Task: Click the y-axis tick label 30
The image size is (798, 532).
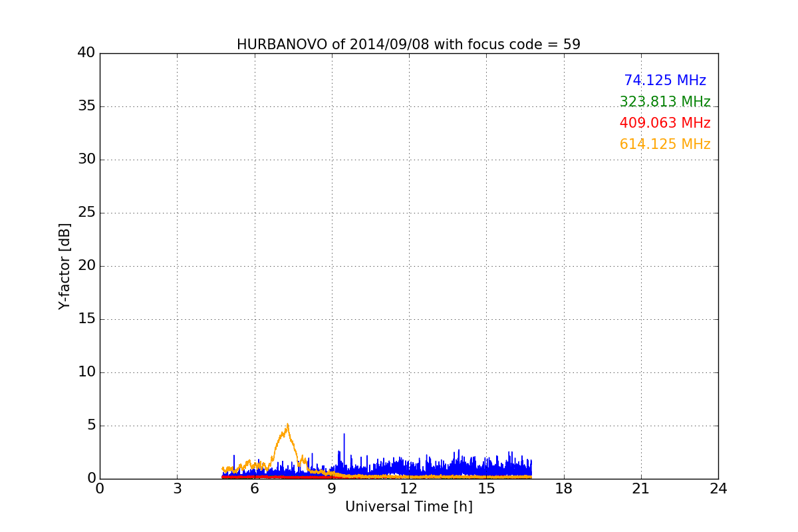Action: pos(86,160)
